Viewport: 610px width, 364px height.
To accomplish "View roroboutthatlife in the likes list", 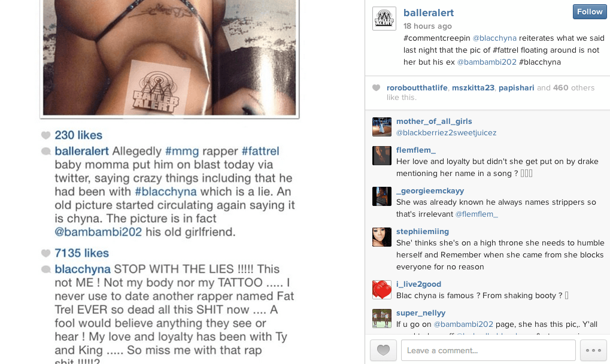I will (417, 88).
